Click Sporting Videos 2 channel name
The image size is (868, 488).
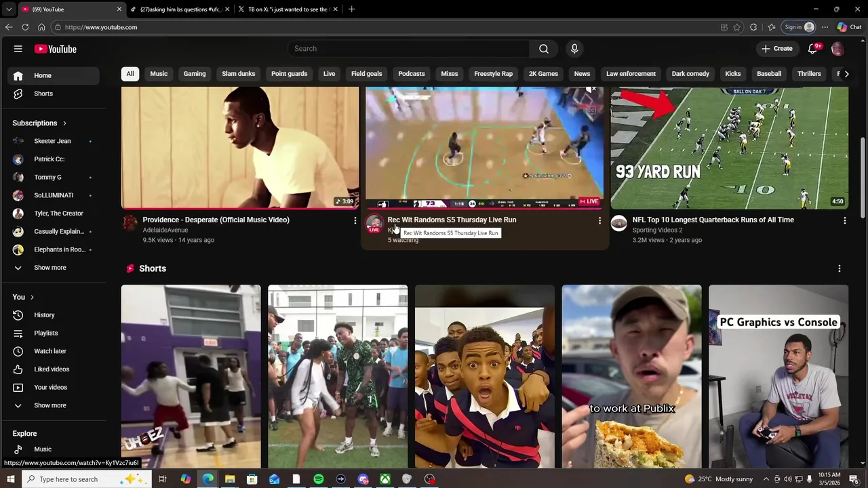[x=657, y=230]
